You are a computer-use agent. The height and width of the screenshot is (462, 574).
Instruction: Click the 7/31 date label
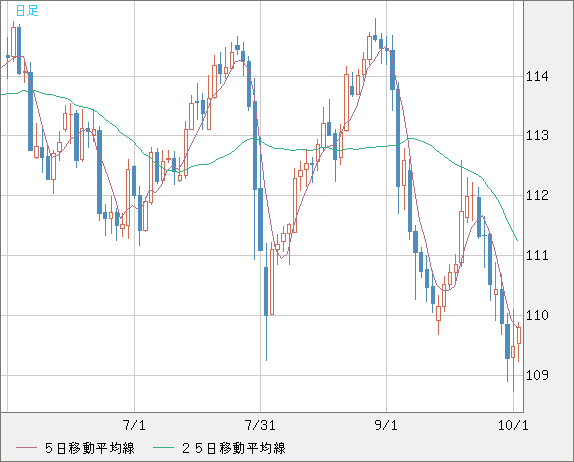pos(260,425)
